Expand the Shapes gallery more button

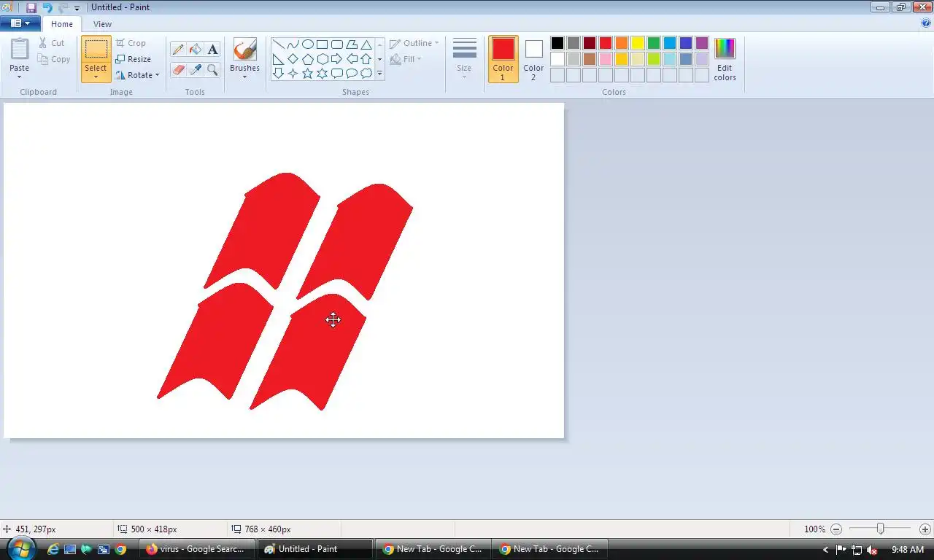pos(379,74)
